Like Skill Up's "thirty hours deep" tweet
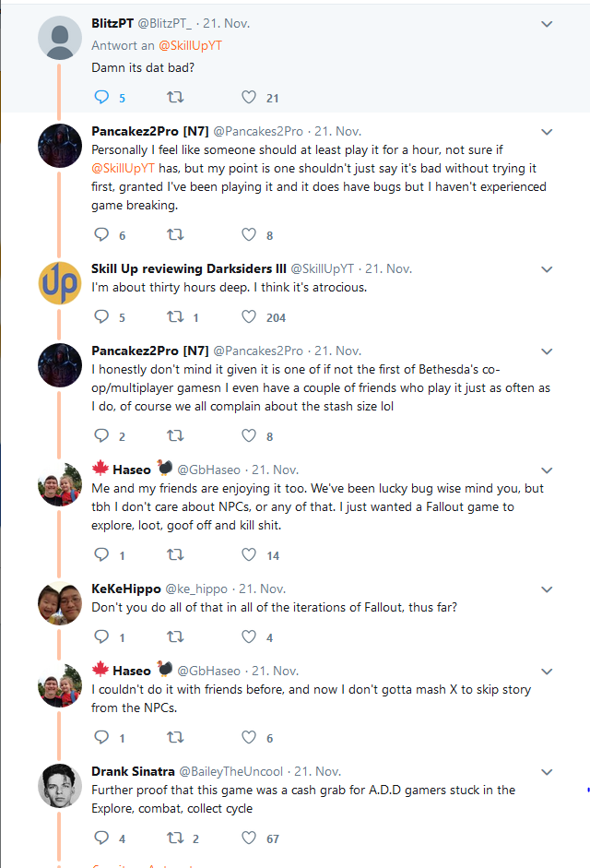Image resolution: width=590 pixels, height=868 pixels. tap(248, 317)
